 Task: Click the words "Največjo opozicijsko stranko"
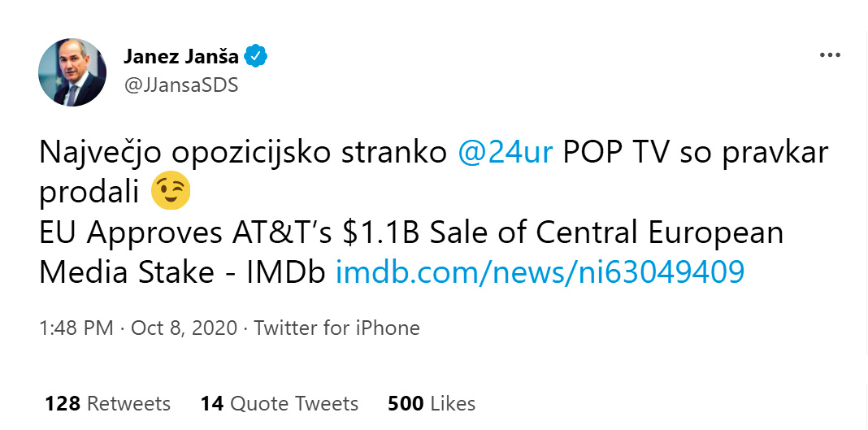(x=244, y=154)
